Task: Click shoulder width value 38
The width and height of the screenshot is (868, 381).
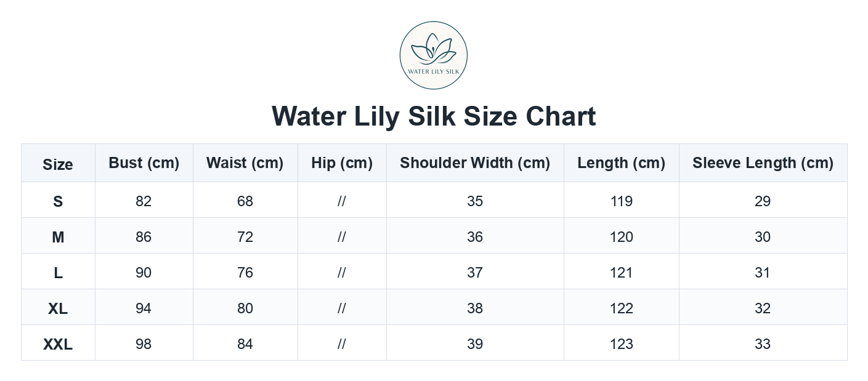Action: (x=475, y=308)
